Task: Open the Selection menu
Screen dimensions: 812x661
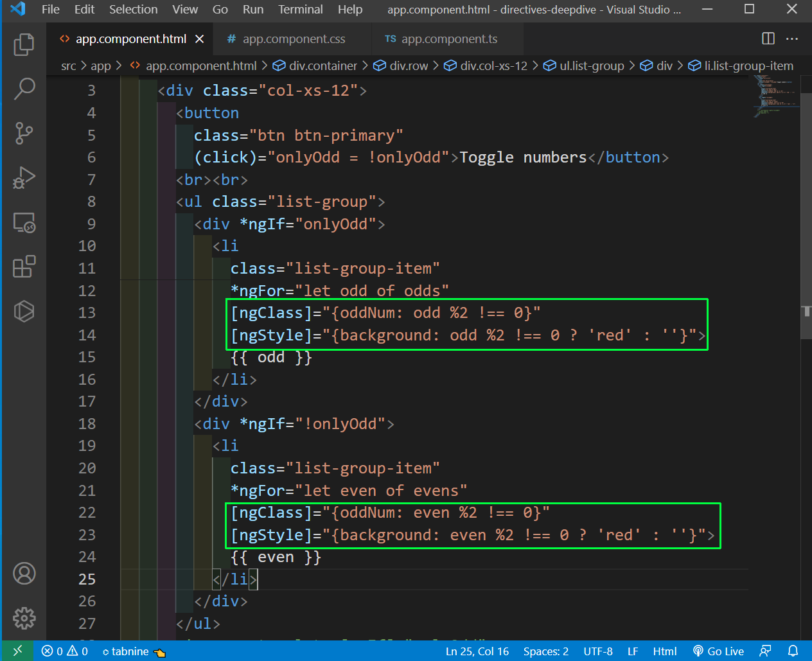Action: click(x=134, y=9)
